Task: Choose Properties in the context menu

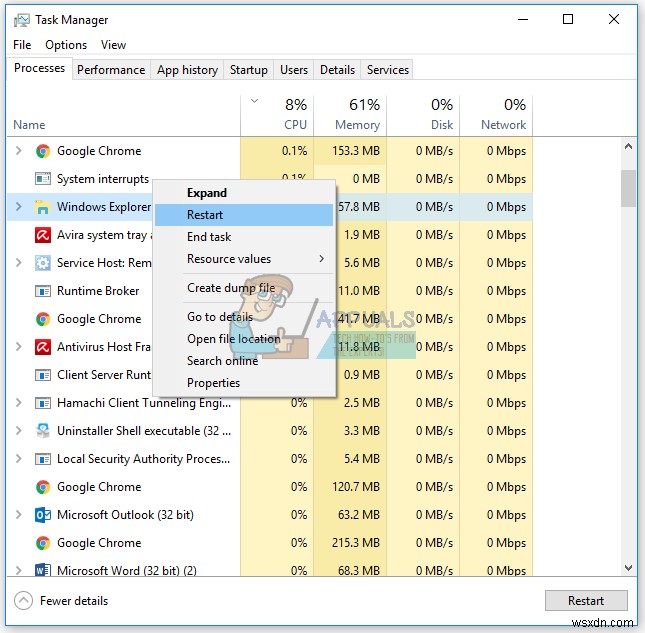Action: tap(244, 383)
